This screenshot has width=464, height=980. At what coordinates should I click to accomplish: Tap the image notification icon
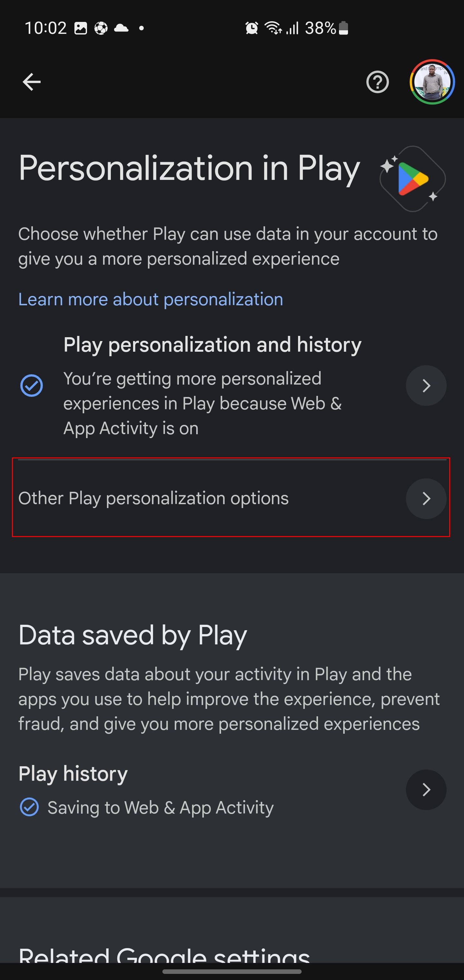[x=80, y=28]
